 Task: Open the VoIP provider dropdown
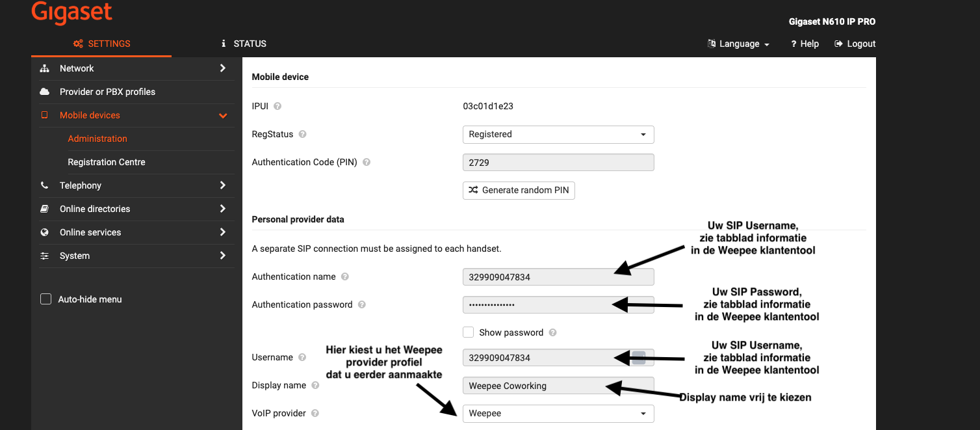558,413
